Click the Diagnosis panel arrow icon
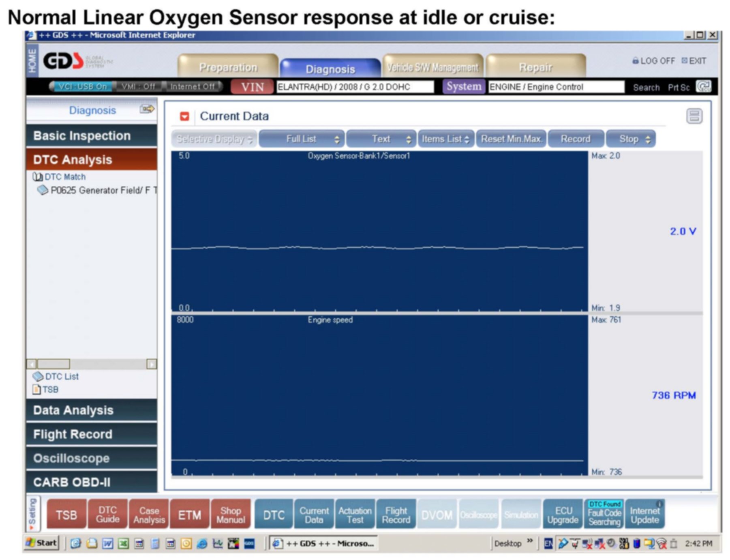 click(147, 109)
